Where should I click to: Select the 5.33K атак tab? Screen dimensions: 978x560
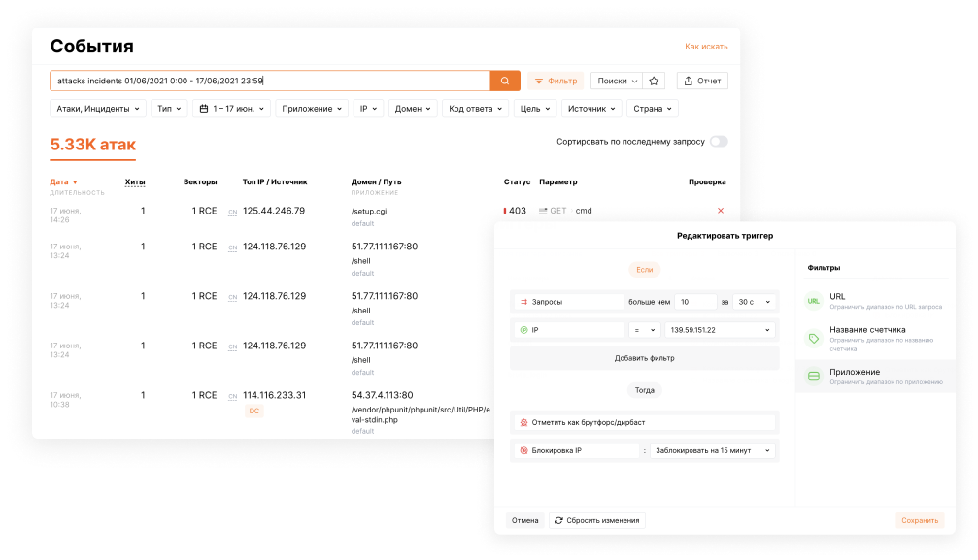pyautogui.click(x=93, y=145)
